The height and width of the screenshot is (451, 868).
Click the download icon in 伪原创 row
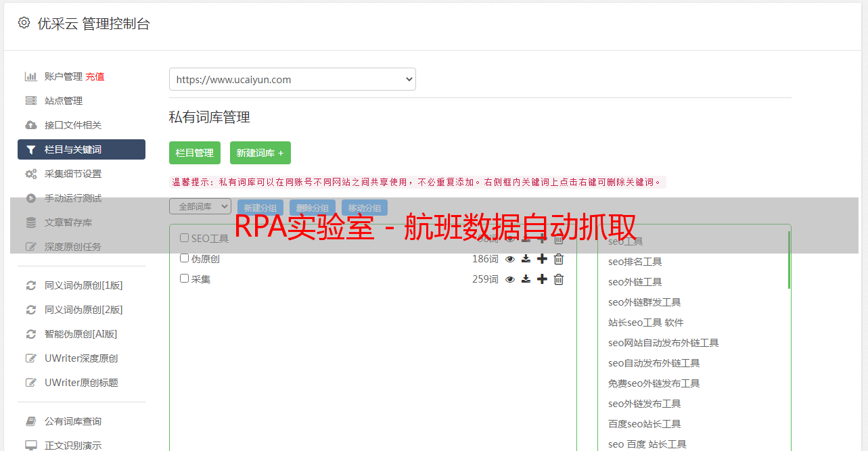(x=526, y=259)
